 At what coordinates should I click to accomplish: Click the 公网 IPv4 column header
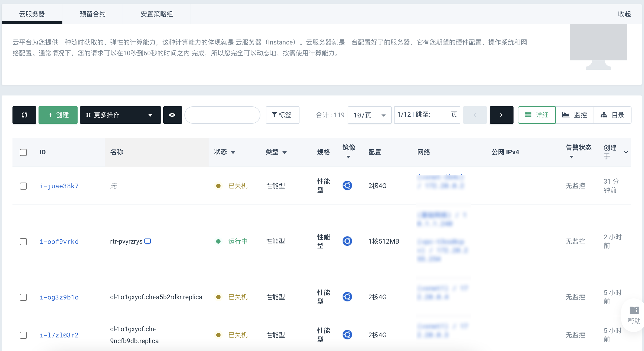pos(505,152)
